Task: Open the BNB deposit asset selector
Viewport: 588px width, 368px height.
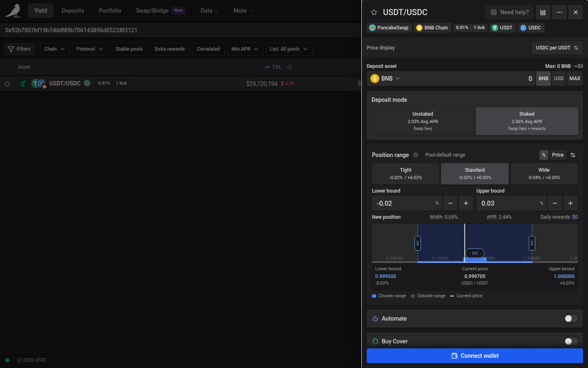Action: coord(385,79)
